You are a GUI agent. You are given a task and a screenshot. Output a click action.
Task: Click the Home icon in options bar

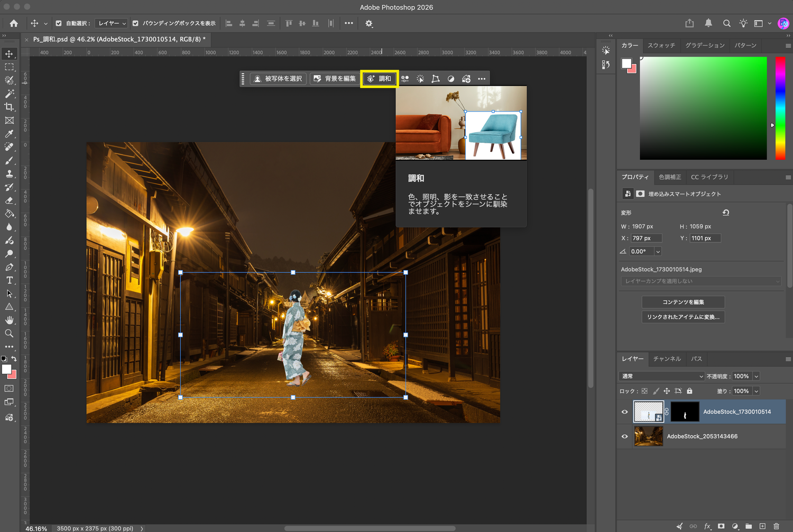14,23
